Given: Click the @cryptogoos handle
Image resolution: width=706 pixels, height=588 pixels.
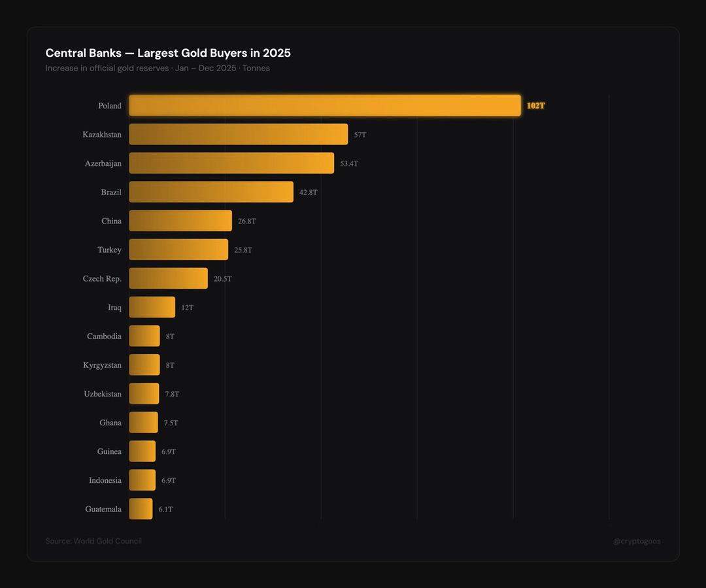Looking at the screenshot, I should [637, 541].
